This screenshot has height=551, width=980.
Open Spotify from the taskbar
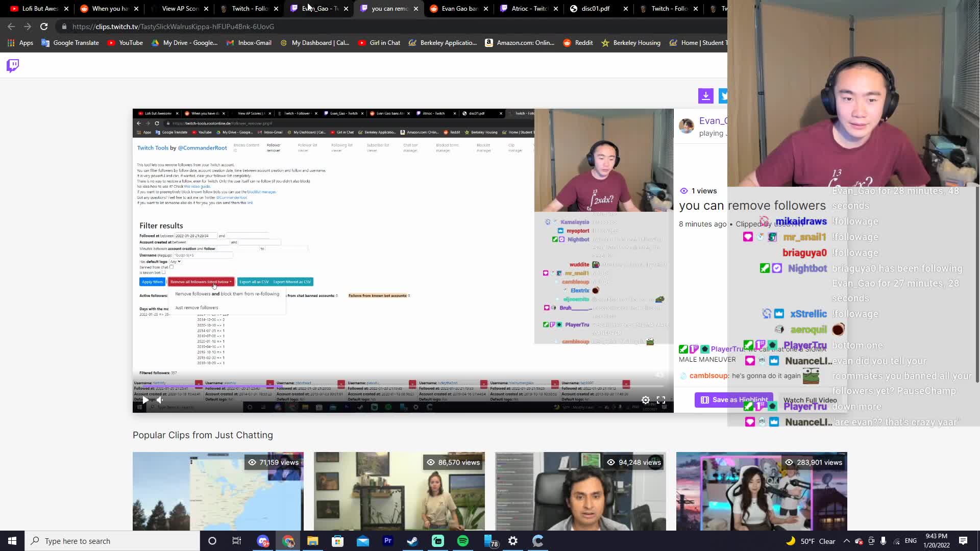tap(463, 541)
